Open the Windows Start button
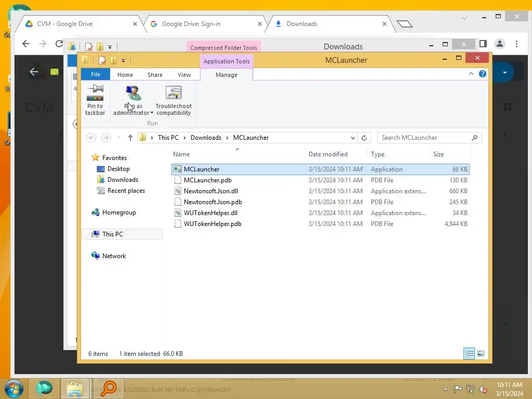This screenshot has height=399, width=532. coord(14,389)
